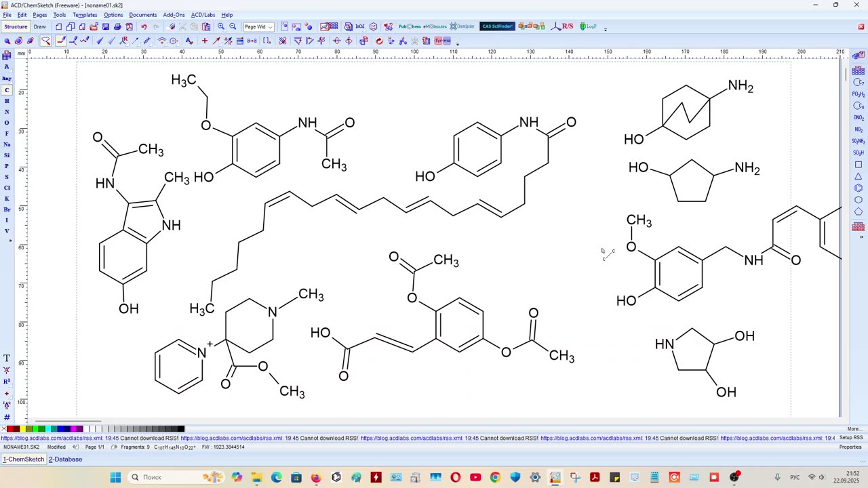Click the Properties status bar button
This screenshot has width=868, height=488.
850,447
